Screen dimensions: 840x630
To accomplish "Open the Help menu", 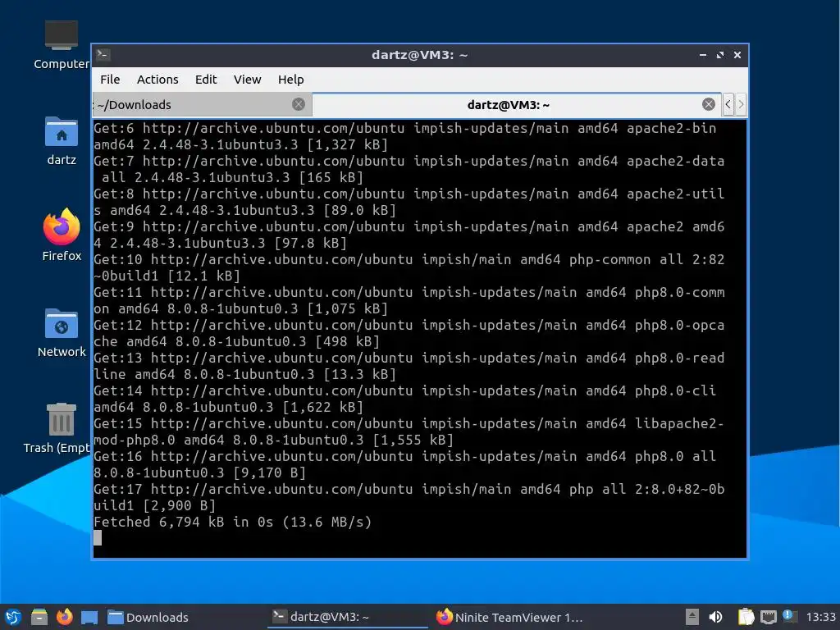I will tap(291, 80).
